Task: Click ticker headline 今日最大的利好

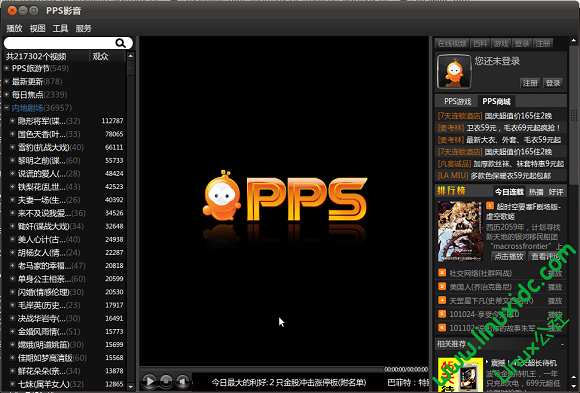Action: tap(289, 382)
